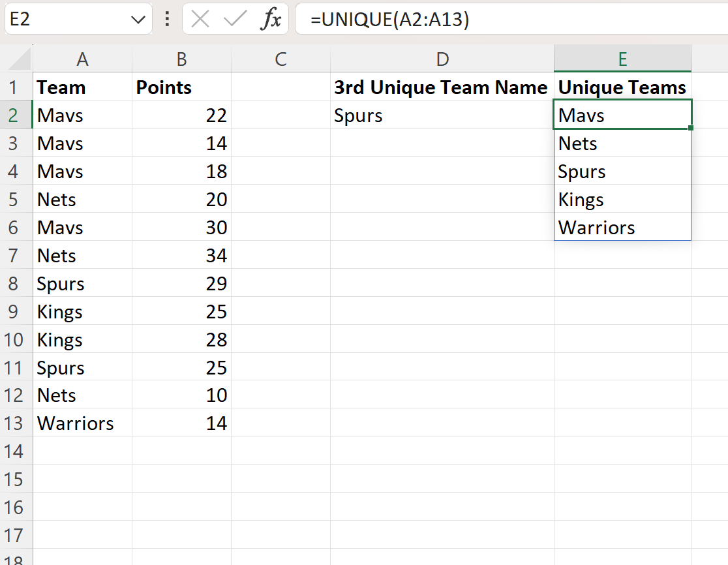Click the Warriors cell in Unique Teams column
This screenshot has height=565, width=728.
(x=622, y=228)
